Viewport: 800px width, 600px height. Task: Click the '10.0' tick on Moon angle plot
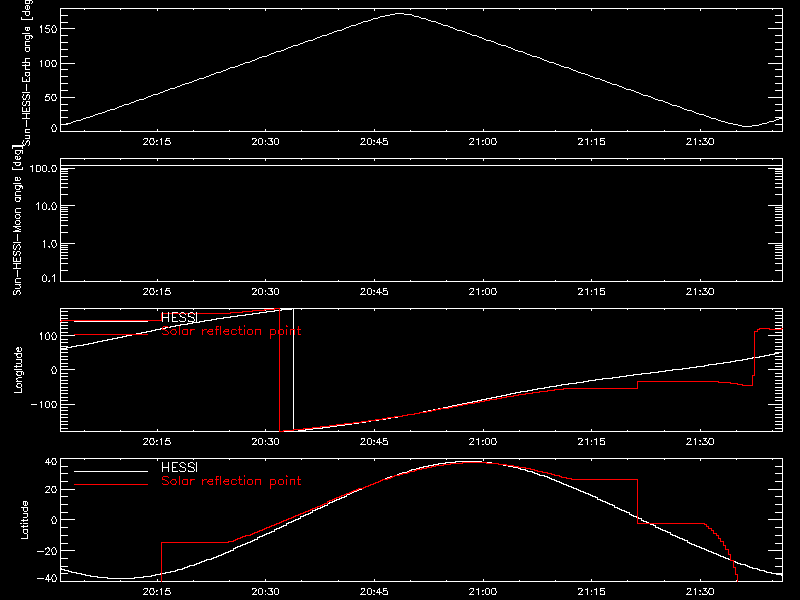pyautogui.click(x=46, y=206)
